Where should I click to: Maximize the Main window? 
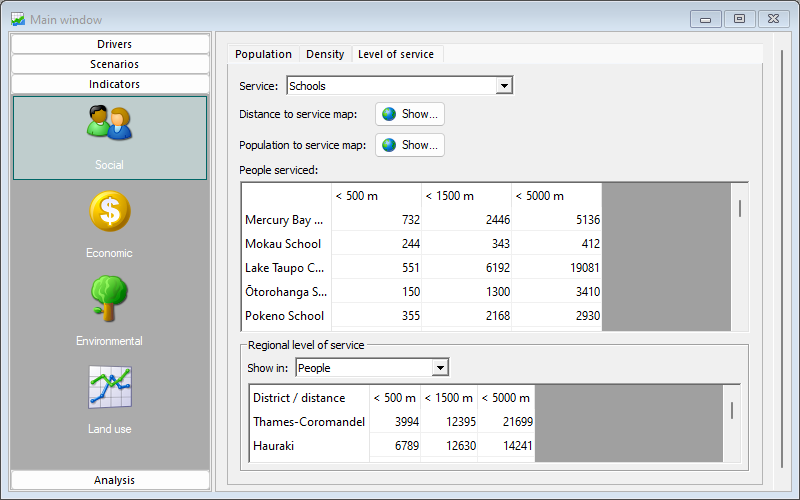[739, 19]
